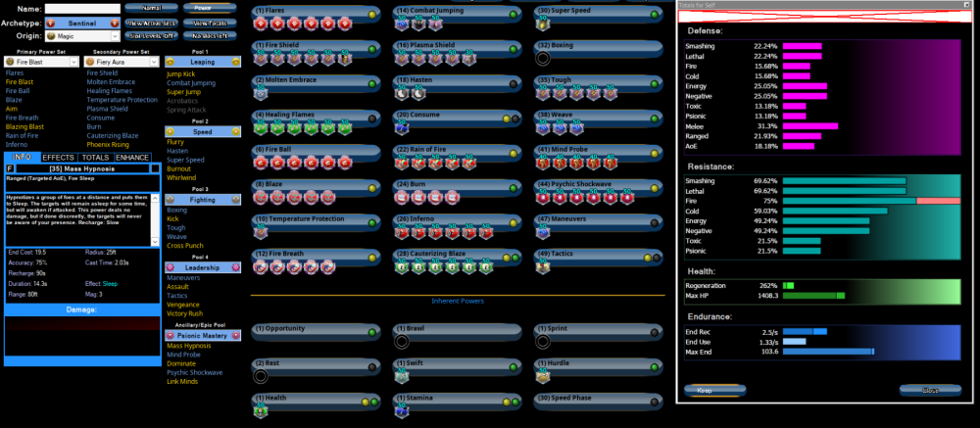Viewport: 980px width, 428px height.
Task: Switch to the EFFECTS tab
Action: coord(58,157)
